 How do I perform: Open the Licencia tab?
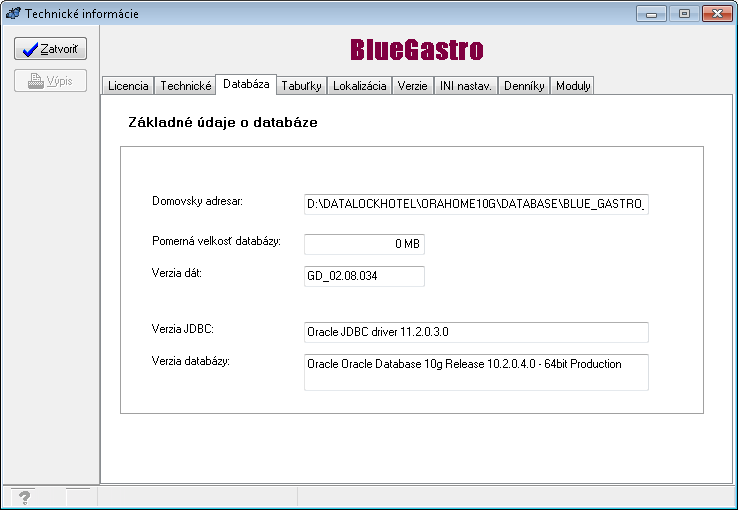pos(128,86)
